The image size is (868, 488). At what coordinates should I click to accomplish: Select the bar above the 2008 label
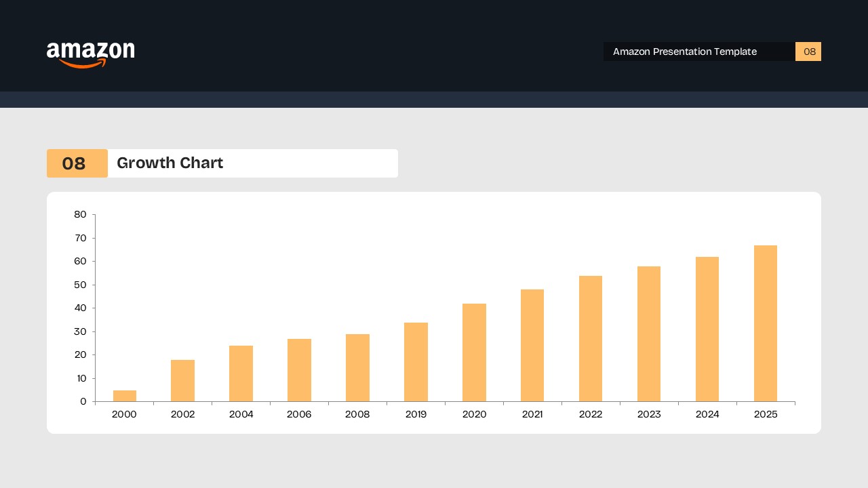point(357,366)
